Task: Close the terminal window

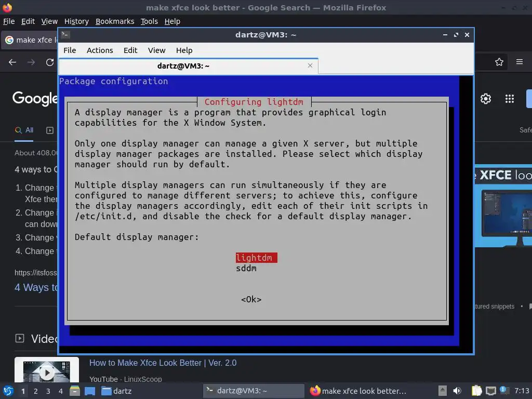Action: point(467,35)
